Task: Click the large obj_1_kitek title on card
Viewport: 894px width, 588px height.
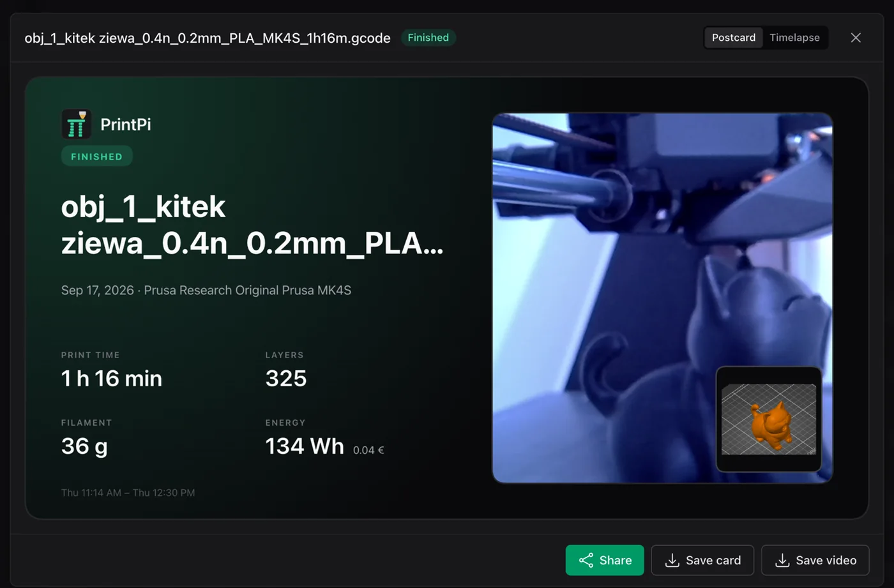Action: pos(252,225)
